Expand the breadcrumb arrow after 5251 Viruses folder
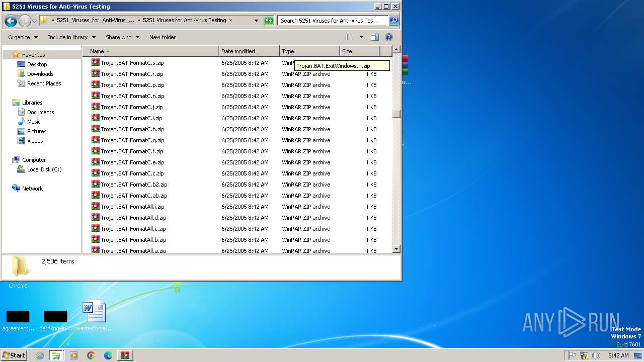Screen dimensions: 644x362 tap(230, 21)
